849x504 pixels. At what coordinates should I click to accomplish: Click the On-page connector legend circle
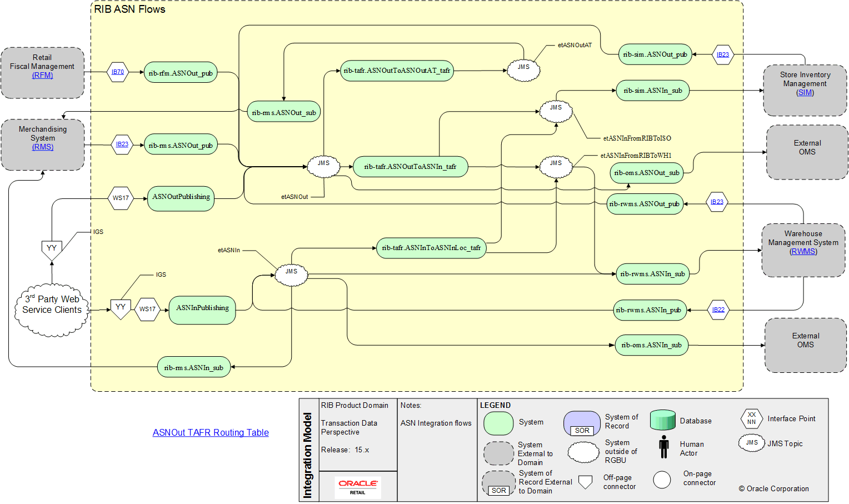click(662, 480)
